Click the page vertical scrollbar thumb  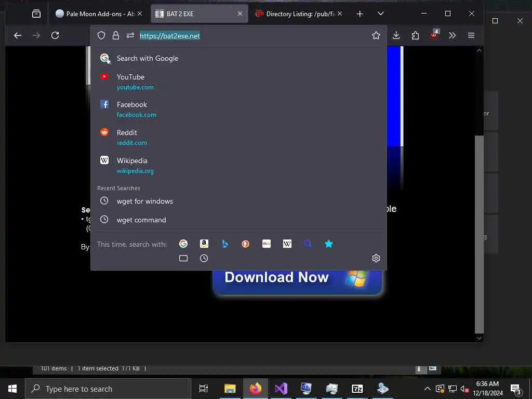(x=479, y=234)
